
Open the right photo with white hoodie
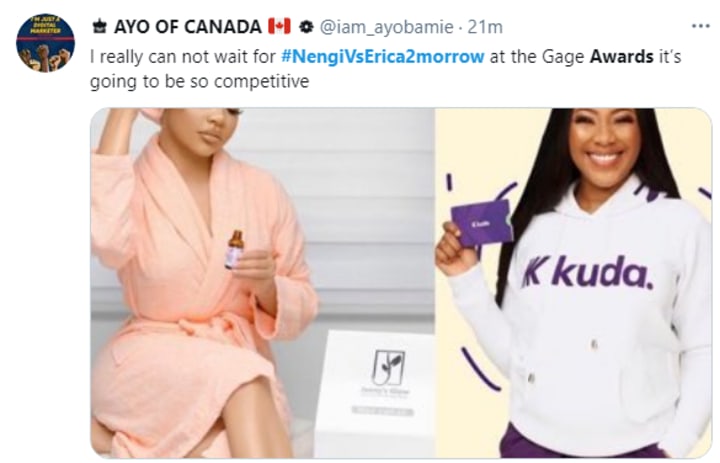(x=574, y=283)
